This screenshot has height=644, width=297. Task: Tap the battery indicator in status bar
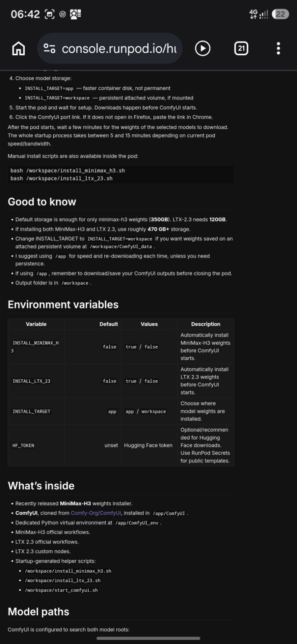coord(280,14)
